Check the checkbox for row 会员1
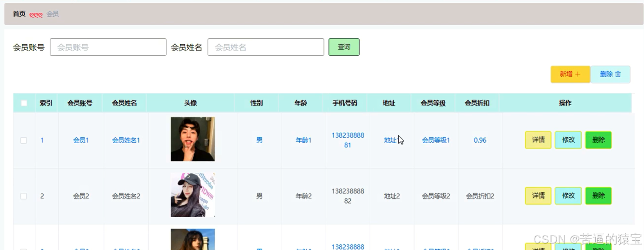The height and width of the screenshot is (250, 644). point(24,140)
